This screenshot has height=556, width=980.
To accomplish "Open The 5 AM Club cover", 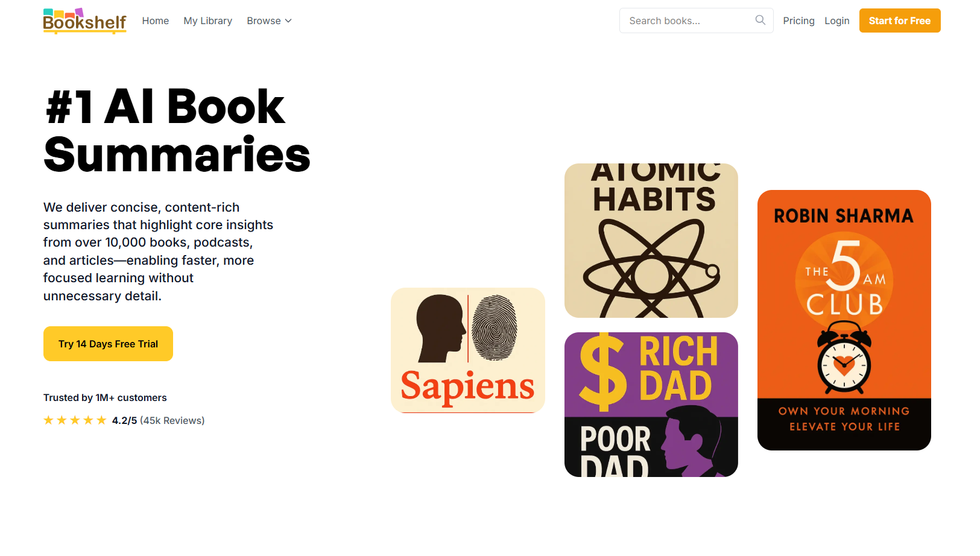I will point(844,320).
